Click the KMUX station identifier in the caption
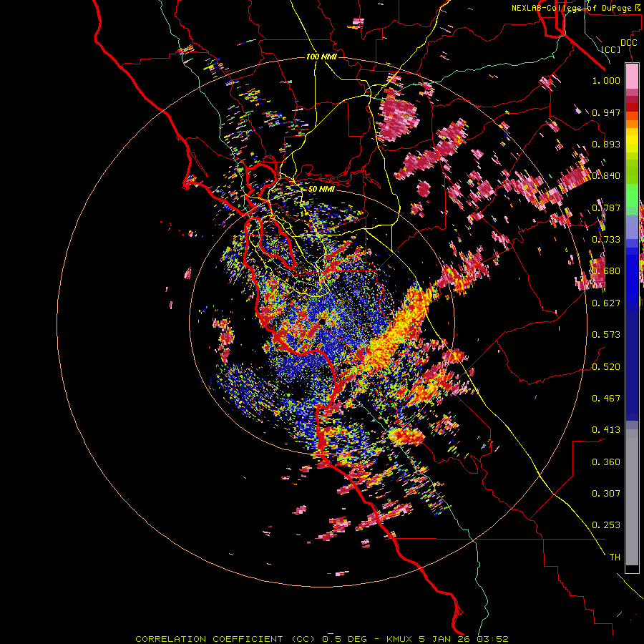 point(399,639)
